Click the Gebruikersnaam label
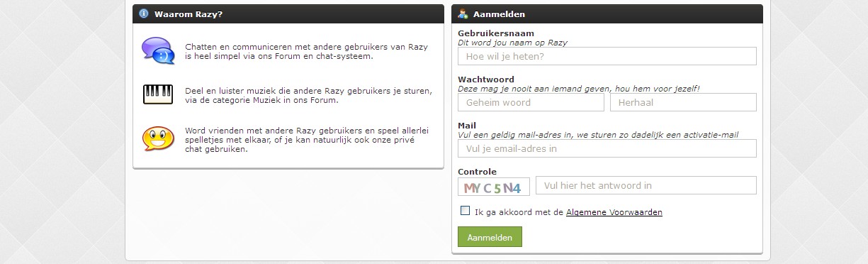Screen dimensions: 868x264 (496, 33)
